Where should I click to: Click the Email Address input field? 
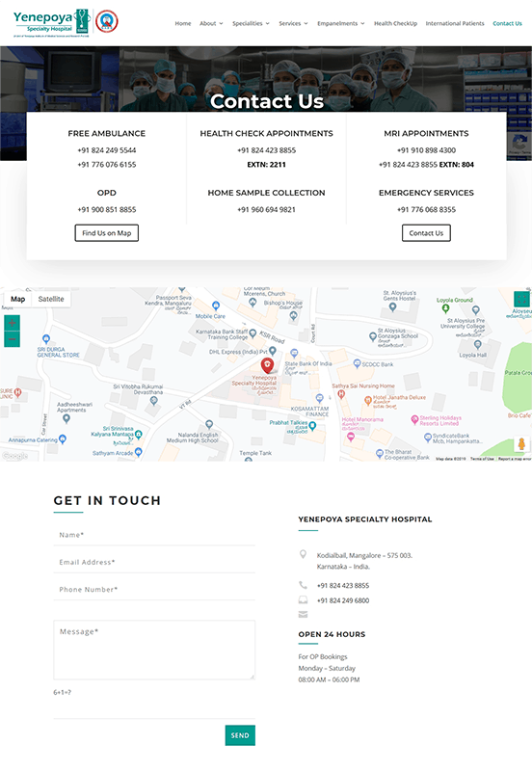154,562
